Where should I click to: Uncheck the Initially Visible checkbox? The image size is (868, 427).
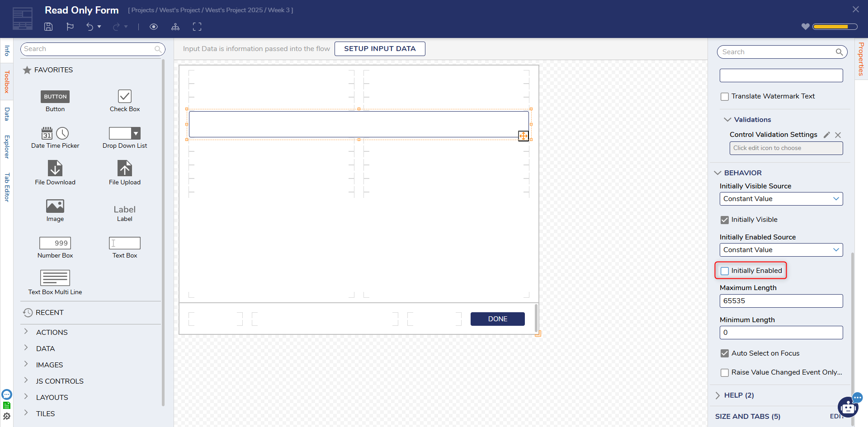[x=725, y=220]
